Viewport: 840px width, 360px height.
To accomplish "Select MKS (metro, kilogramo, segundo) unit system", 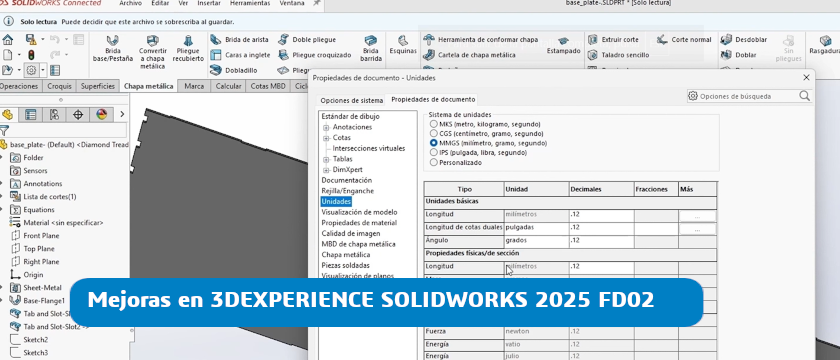I will (434, 124).
